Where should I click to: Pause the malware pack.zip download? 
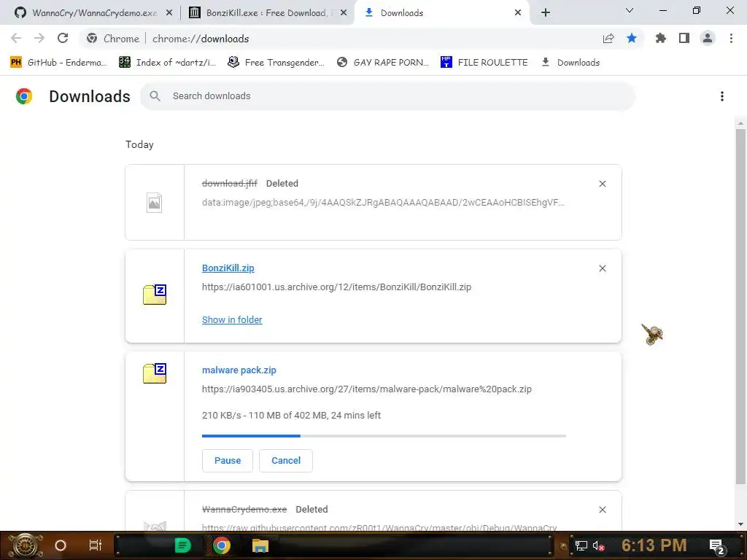coord(228,461)
